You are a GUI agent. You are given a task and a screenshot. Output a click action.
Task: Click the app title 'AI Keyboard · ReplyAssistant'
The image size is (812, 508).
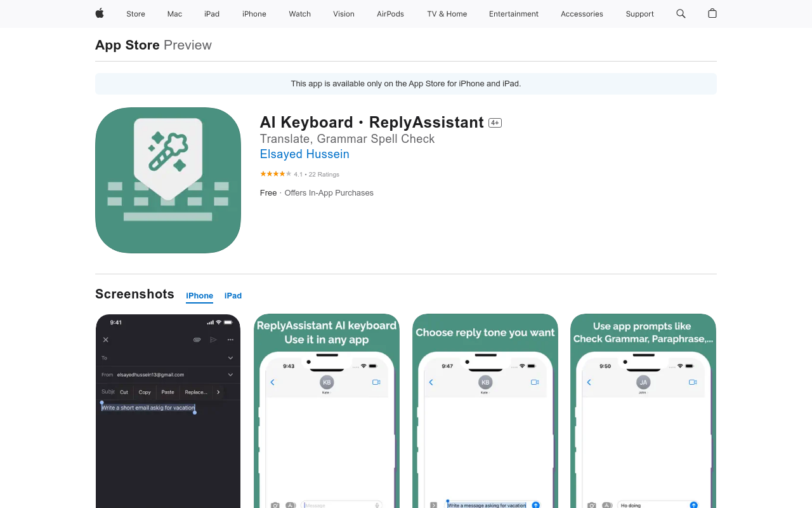tap(372, 123)
